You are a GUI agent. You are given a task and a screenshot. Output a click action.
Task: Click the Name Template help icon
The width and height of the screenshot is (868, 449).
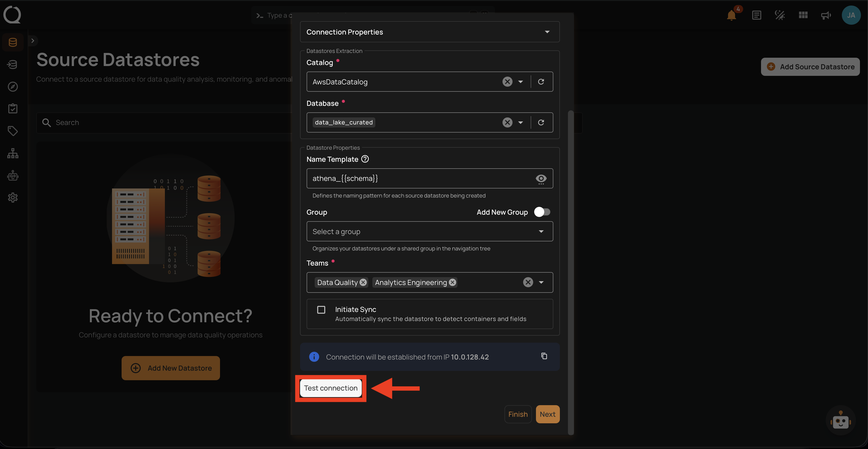coord(365,159)
